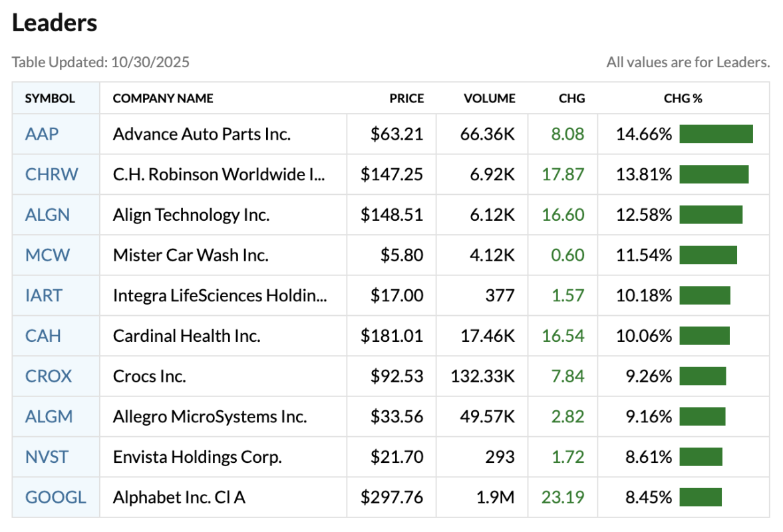Open ALGN stock quote link
The image size is (783, 532).
coord(47,215)
